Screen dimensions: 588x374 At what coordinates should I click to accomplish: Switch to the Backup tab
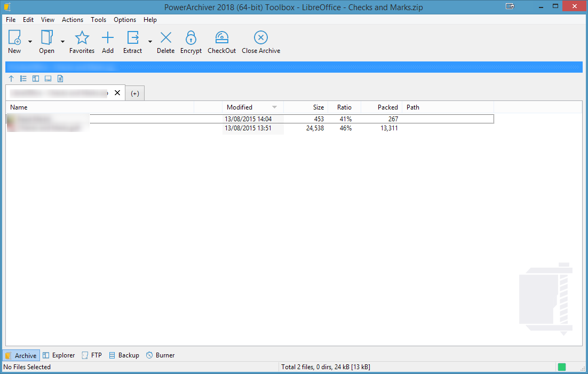pyautogui.click(x=124, y=355)
